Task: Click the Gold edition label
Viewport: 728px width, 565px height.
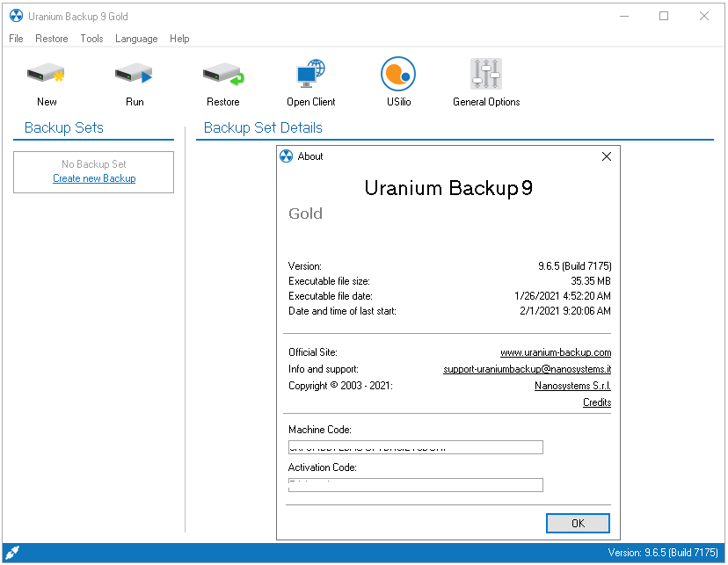Action: 305,214
